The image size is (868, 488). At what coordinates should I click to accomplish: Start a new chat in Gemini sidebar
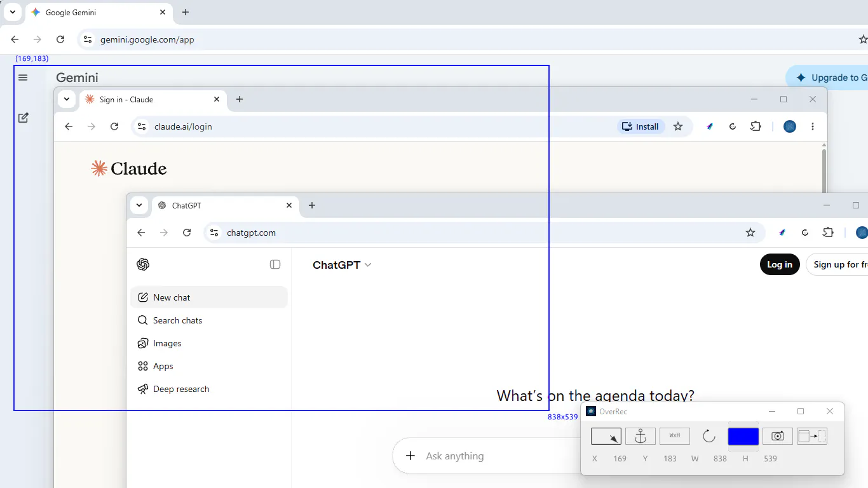pyautogui.click(x=23, y=118)
